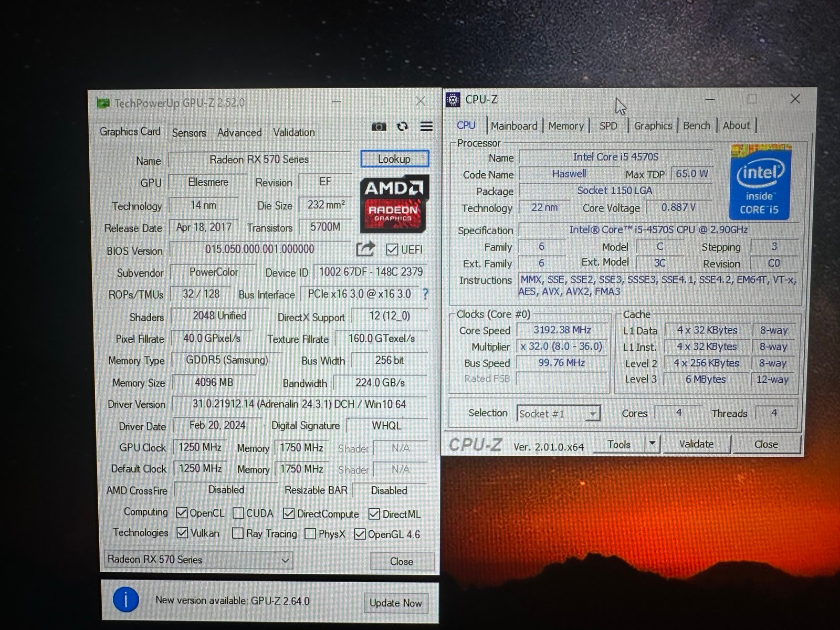
Task: Click the AMD Radeon Graphics logo
Action: (x=394, y=204)
